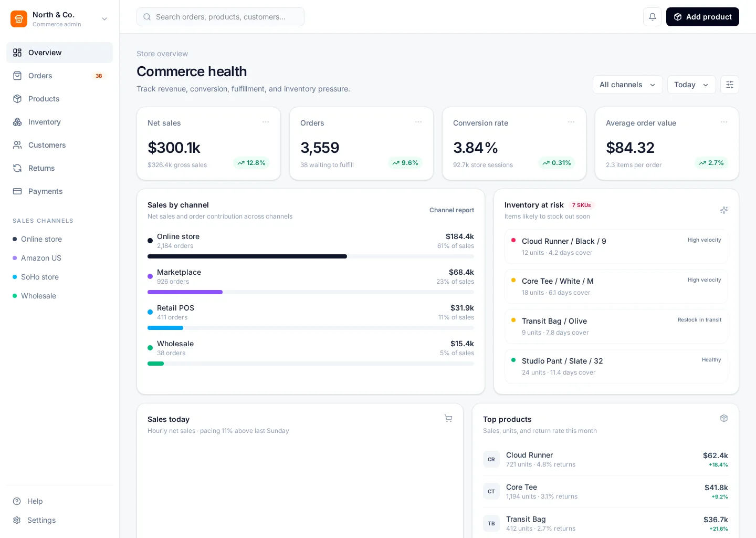Click the Online store sales progress bar
This screenshot has height=538, width=756.
tap(311, 256)
